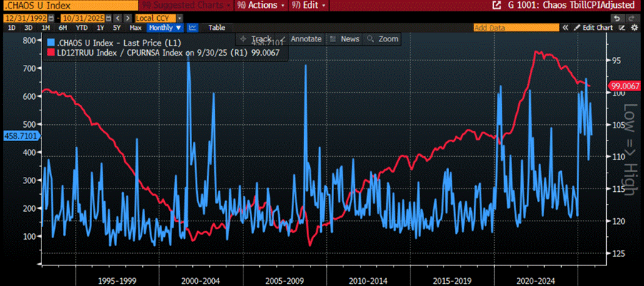
Task: Select the 6M range
Action: [x=62, y=28]
